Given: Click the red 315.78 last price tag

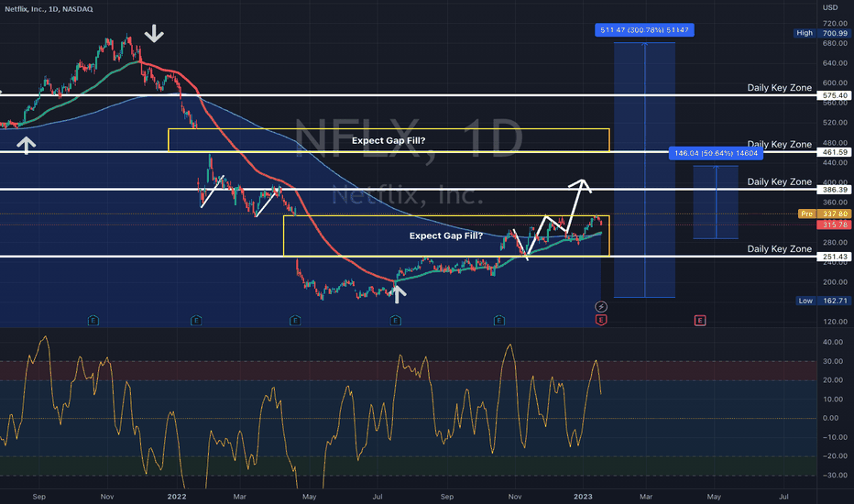Looking at the screenshot, I should (835, 225).
